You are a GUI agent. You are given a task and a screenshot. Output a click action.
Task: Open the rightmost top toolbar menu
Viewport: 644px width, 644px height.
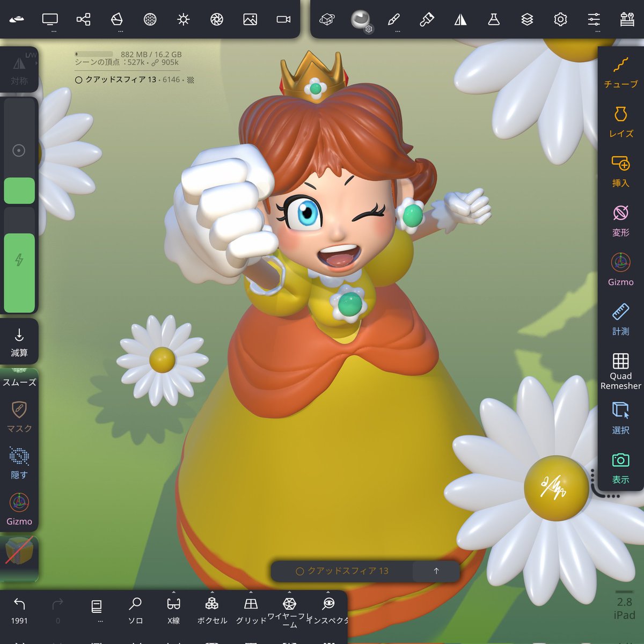pos(627,20)
